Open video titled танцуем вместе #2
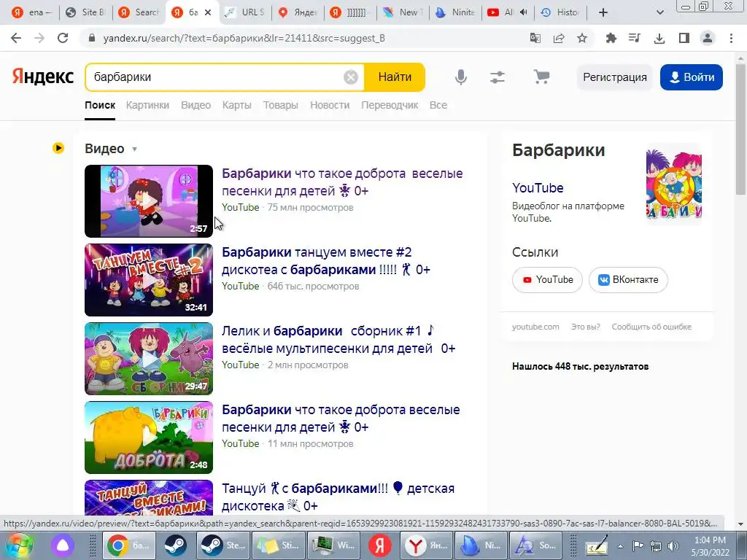Screen dimensions: 747x560 (326, 260)
